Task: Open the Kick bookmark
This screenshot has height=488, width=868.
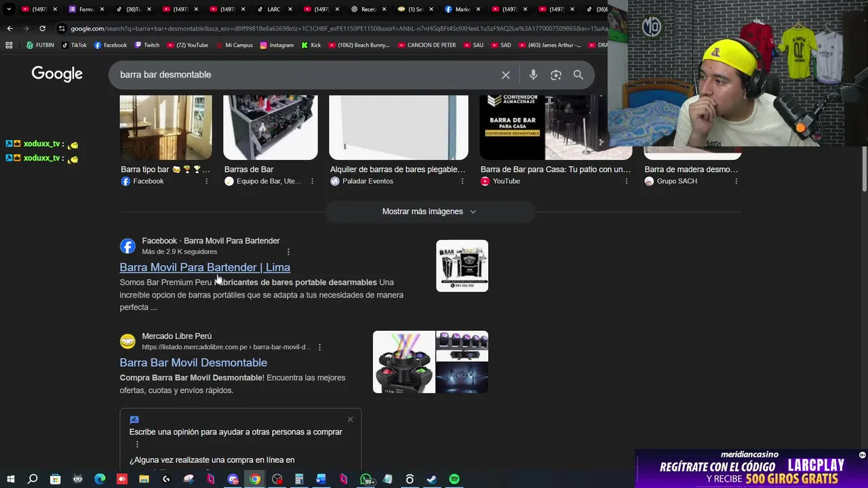Action: click(x=311, y=45)
